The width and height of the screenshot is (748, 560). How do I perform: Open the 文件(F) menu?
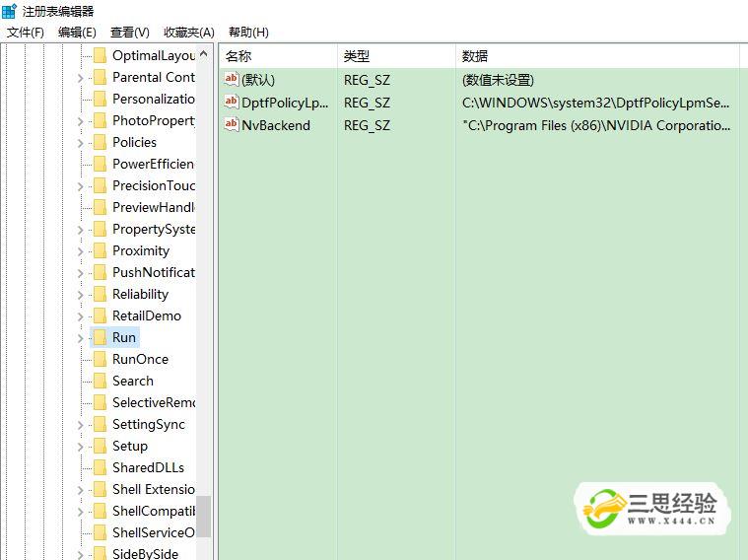pyautogui.click(x=26, y=33)
